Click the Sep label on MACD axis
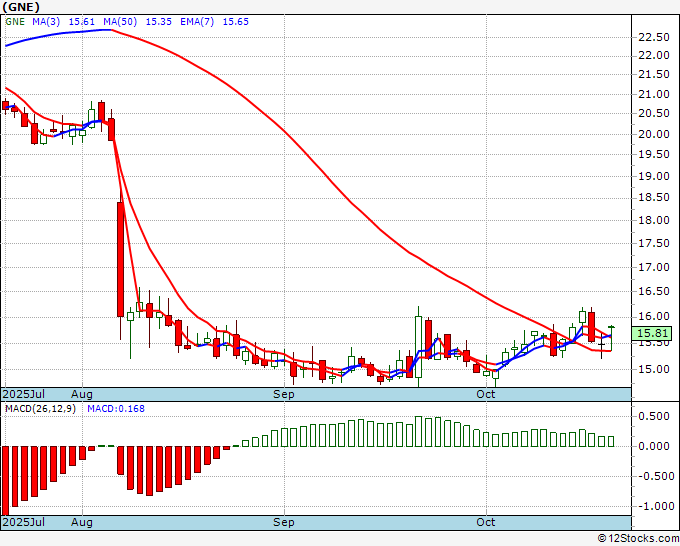Screen dimensions: 680x546 [284, 522]
